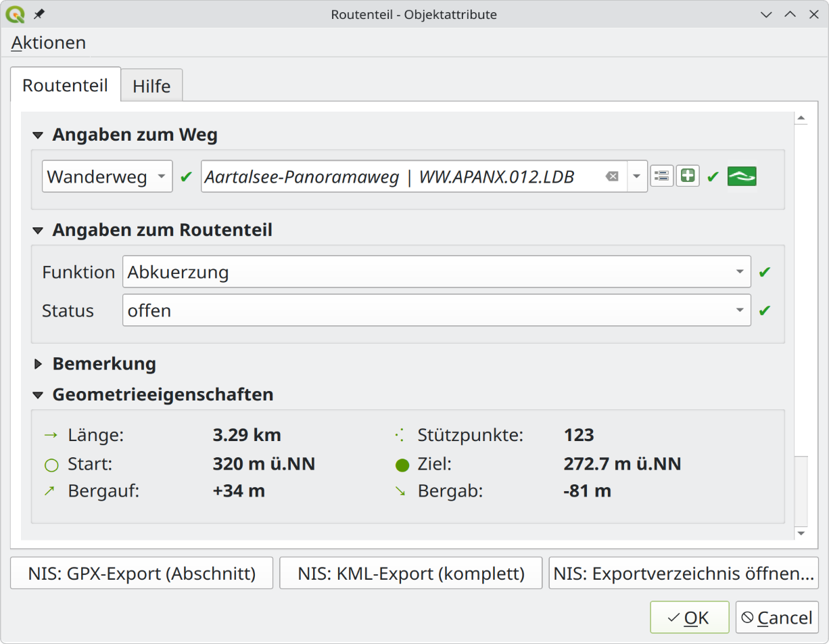Image resolution: width=829 pixels, height=644 pixels.
Task: Click the length value 3.29 km
Action: point(247,435)
